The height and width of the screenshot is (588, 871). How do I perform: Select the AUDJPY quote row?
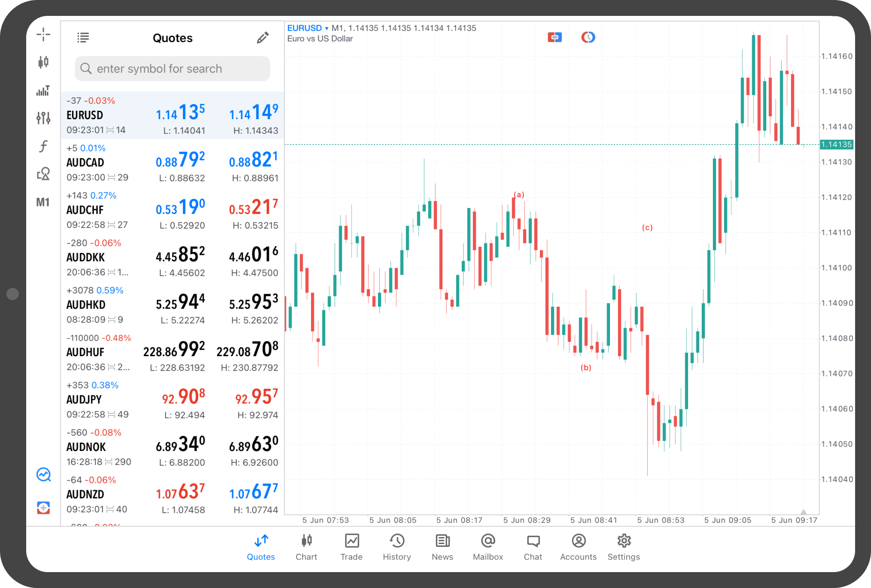[x=172, y=400]
